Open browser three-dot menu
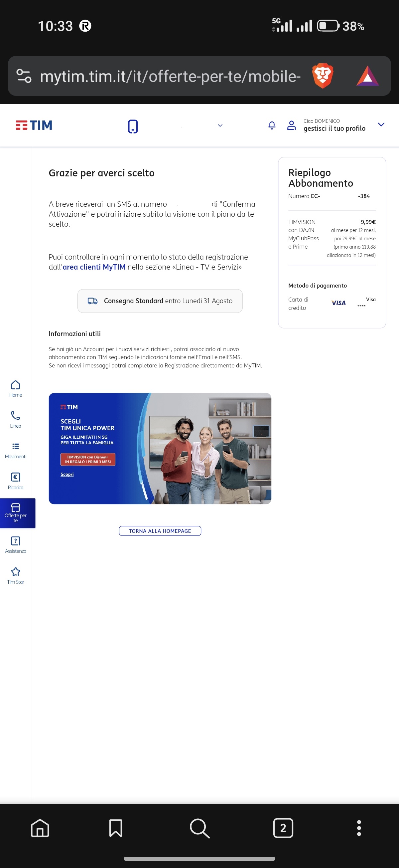The image size is (399, 868). pyautogui.click(x=359, y=828)
